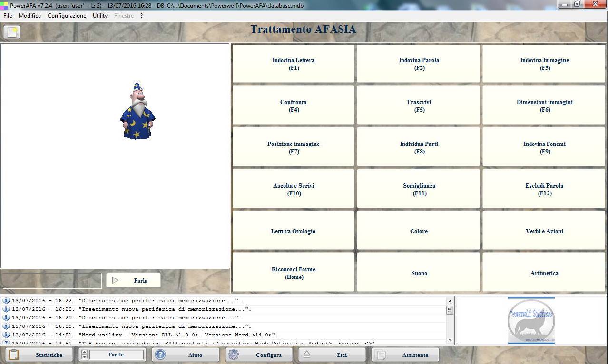Start the Indovina Parola (F2) exercise

pyautogui.click(x=419, y=64)
